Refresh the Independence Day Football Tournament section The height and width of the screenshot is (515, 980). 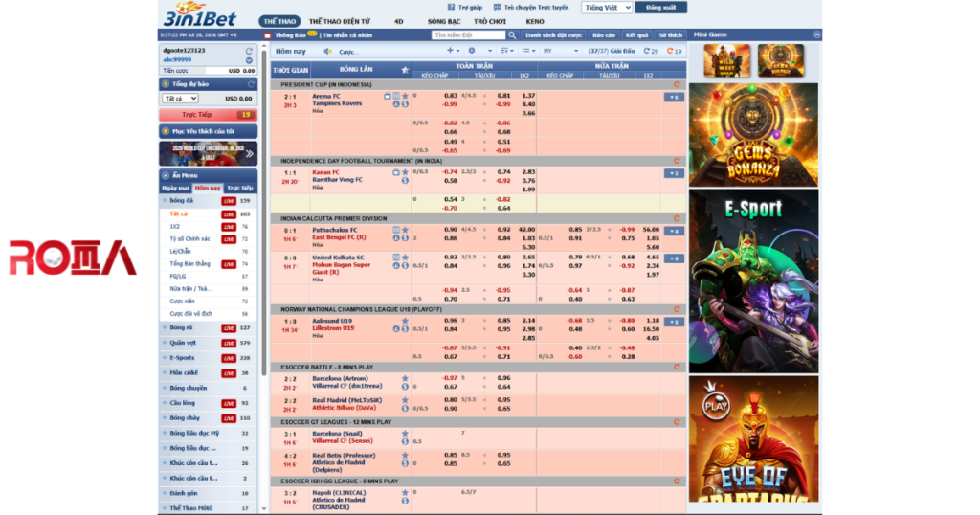(677, 161)
